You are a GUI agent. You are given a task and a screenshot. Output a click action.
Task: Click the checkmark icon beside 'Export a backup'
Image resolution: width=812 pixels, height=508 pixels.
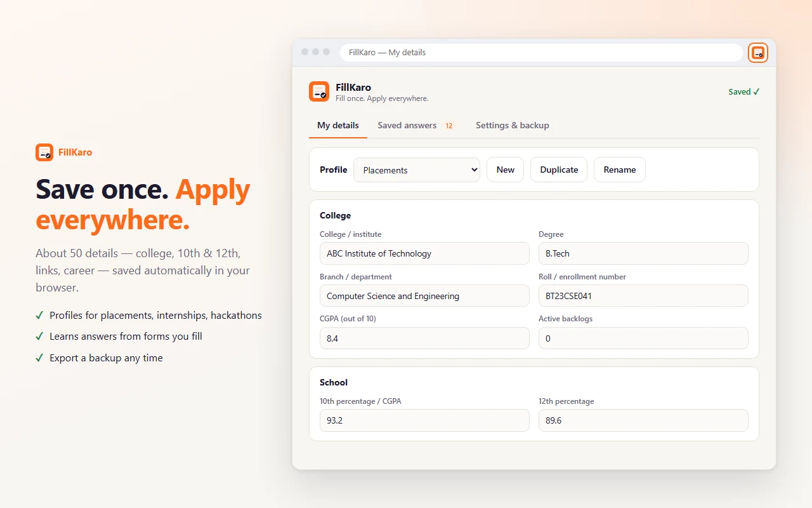(39, 358)
